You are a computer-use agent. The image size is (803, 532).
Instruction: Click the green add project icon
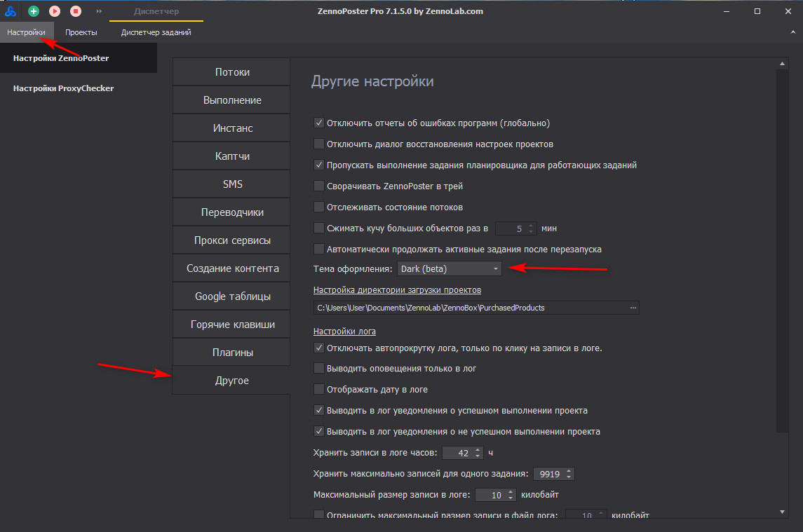pyautogui.click(x=34, y=11)
